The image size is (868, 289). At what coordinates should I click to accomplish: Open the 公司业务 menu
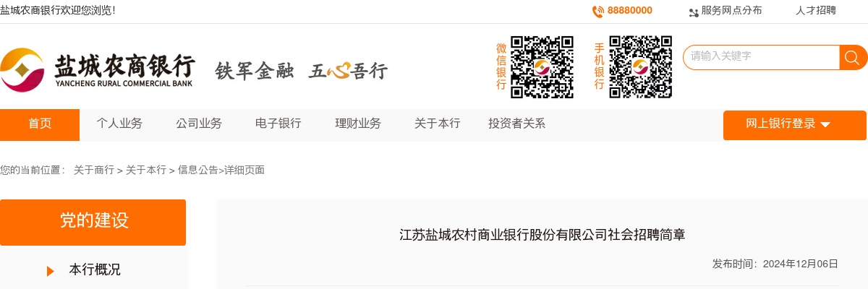pos(199,124)
